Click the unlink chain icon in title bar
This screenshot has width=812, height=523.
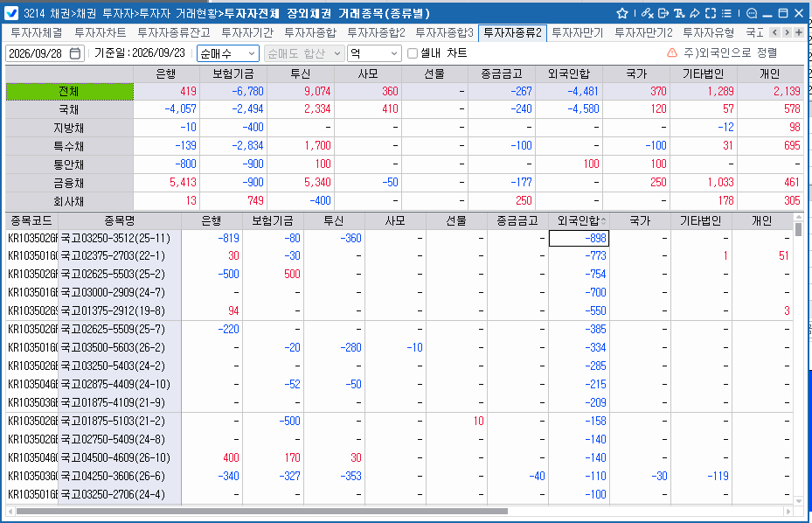click(648, 13)
